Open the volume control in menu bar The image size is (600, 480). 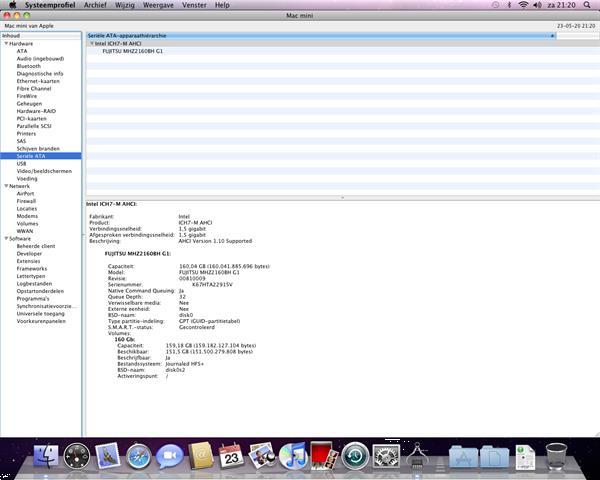click(537, 5)
